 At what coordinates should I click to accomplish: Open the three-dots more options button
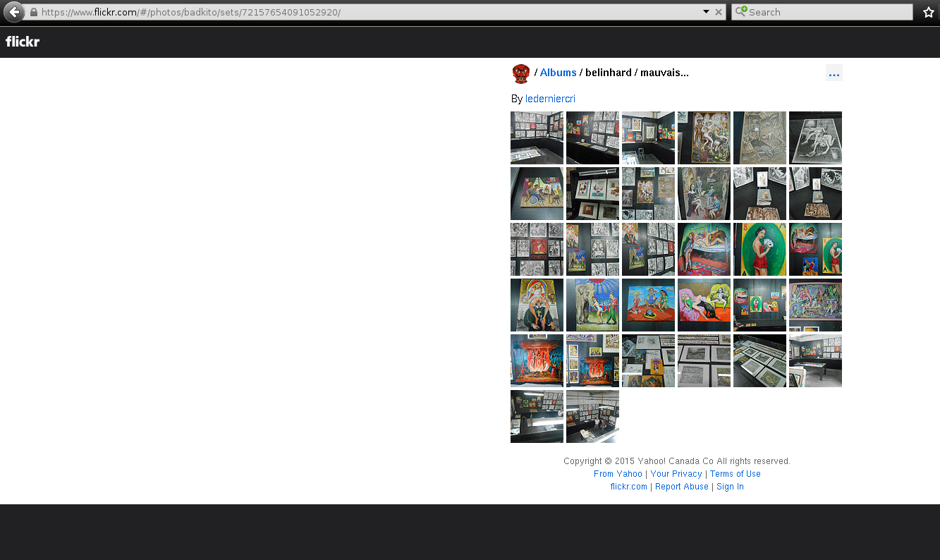click(834, 73)
